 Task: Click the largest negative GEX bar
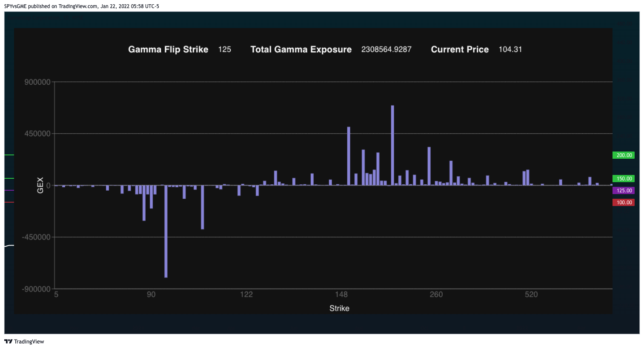coord(166,232)
